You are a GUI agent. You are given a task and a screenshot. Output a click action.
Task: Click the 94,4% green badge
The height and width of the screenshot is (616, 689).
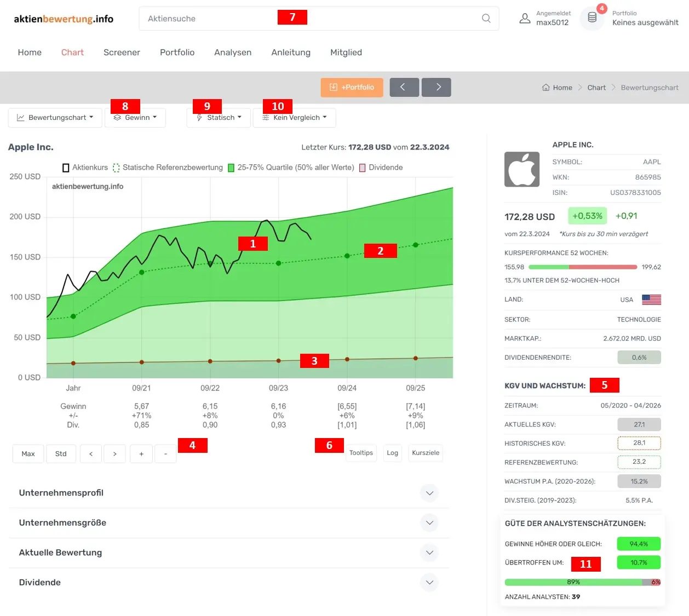[x=639, y=544]
